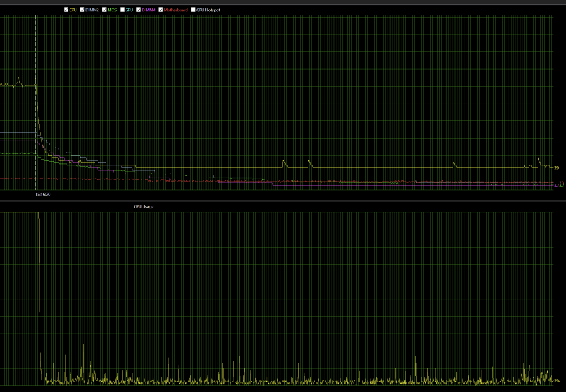This screenshot has width=566, height=392.
Task: Click the yellow 39 temperature value label
Action: pyautogui.click(x=556, y=168)
